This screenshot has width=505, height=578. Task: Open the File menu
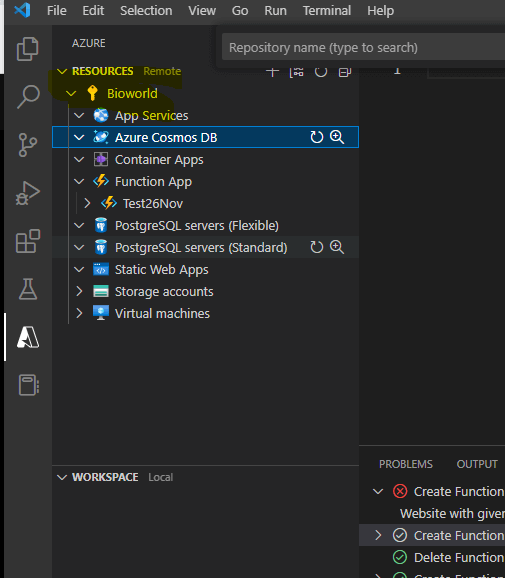[x=57, y=11]
